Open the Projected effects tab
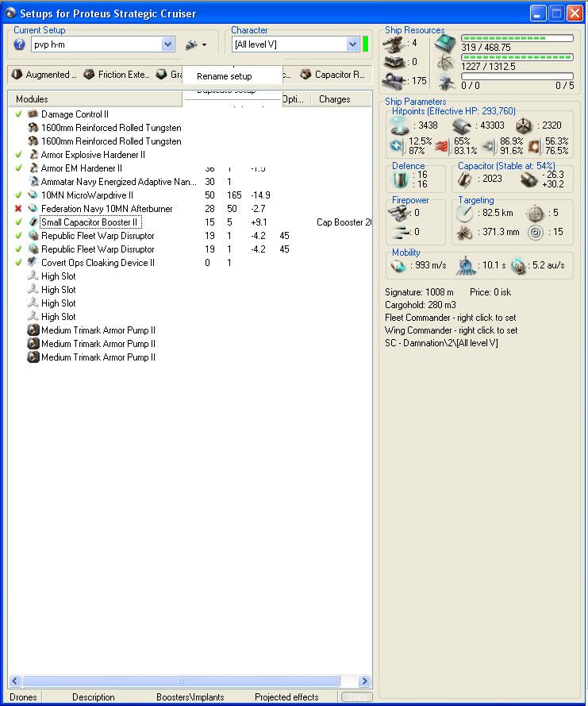This screenshot has height=706, width=588. click(286, 697)
